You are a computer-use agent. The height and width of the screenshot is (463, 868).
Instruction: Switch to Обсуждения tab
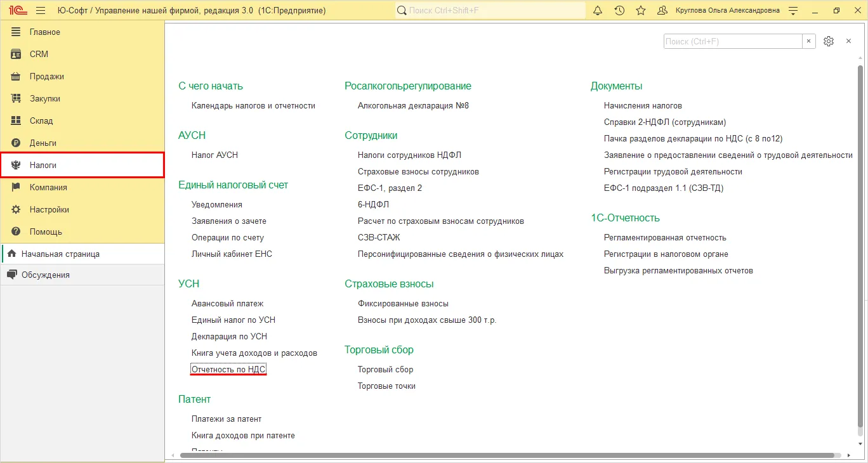(82, 275)
